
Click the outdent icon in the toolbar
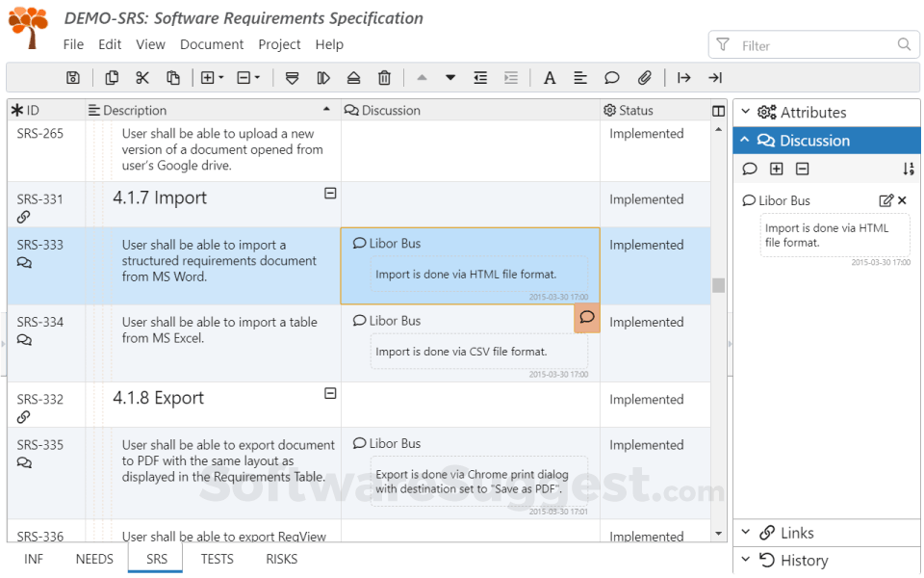(479, 78)
